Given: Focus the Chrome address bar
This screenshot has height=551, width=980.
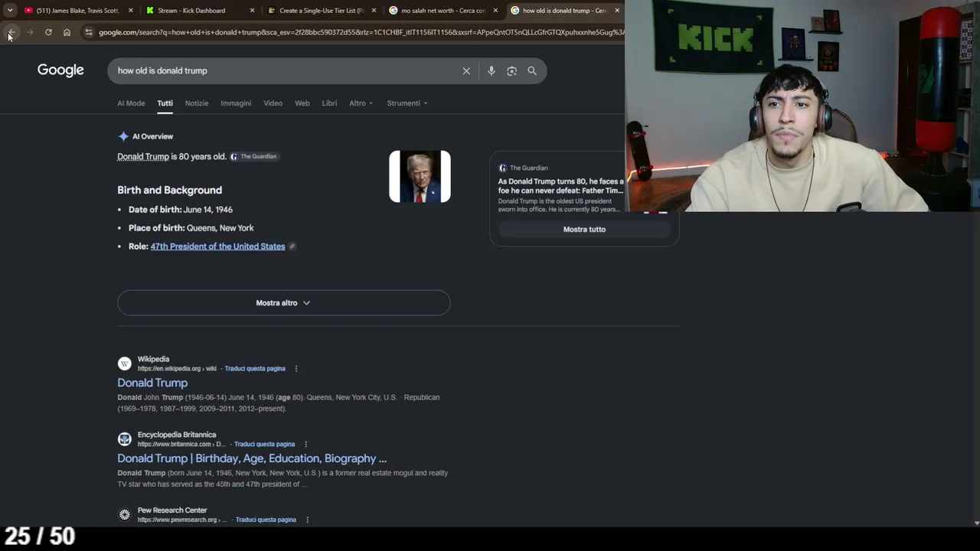Looking at the screenshot, I should 360,32.
